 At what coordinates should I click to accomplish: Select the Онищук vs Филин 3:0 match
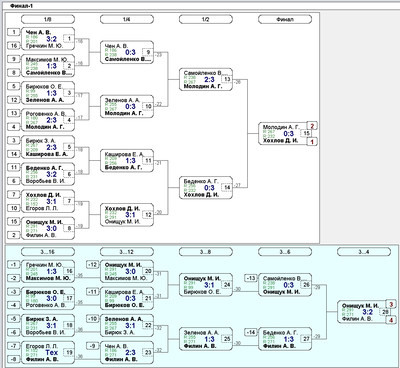(x=48, y=228)
